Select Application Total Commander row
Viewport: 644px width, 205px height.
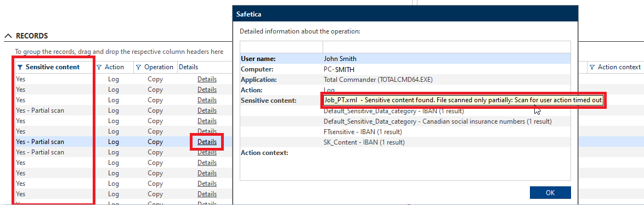coord(405,80)
